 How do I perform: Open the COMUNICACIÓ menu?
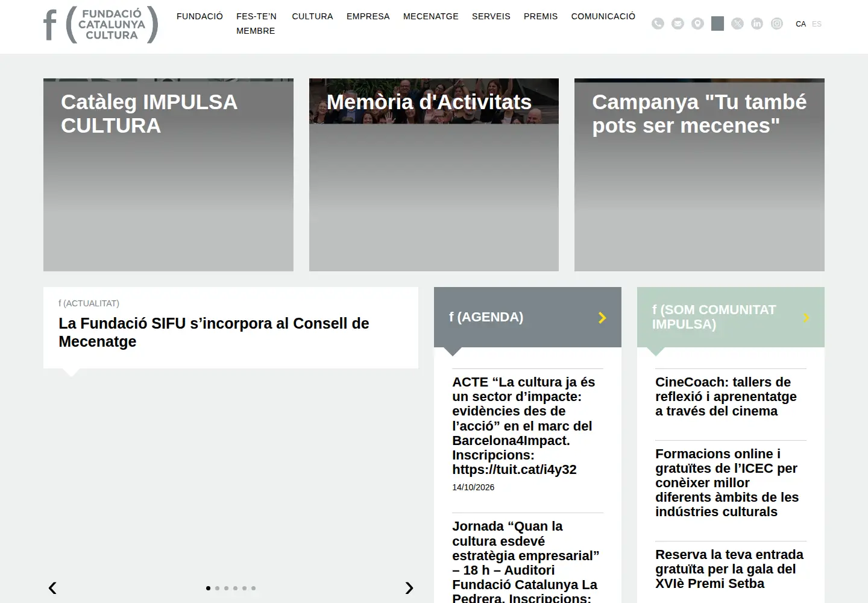point(603,16)
